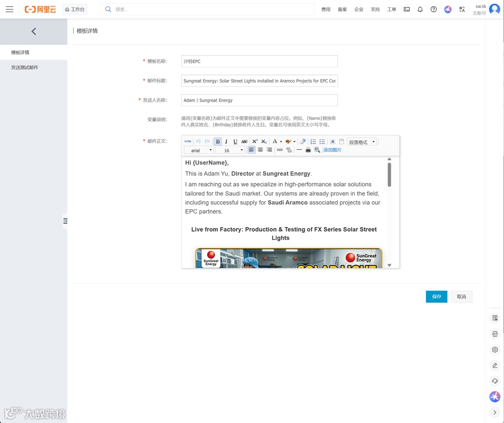Open the 工作台 workbench
Image resolution: width=504 pixels, height=423 pixels.
click(74, 9)
